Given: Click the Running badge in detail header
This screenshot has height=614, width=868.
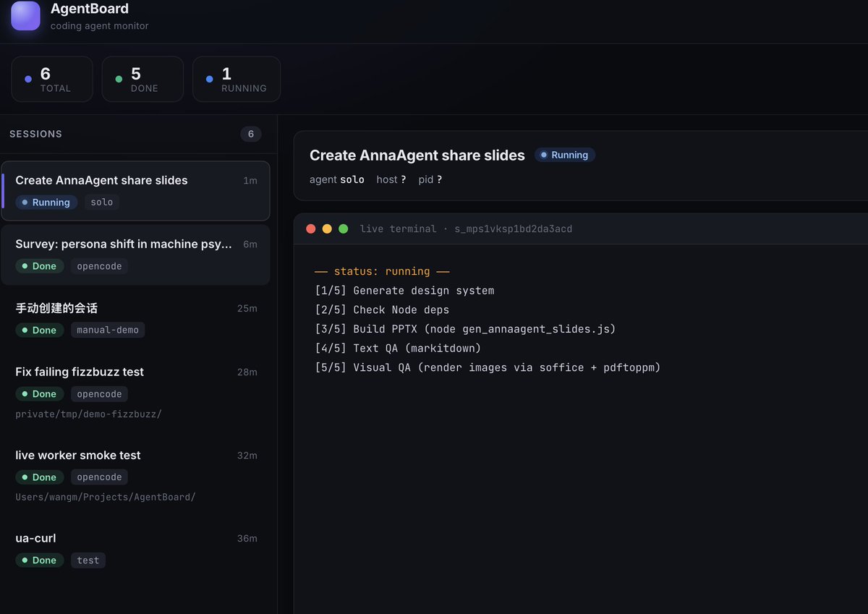Looking at the screenshot, I should coord(565,155).
